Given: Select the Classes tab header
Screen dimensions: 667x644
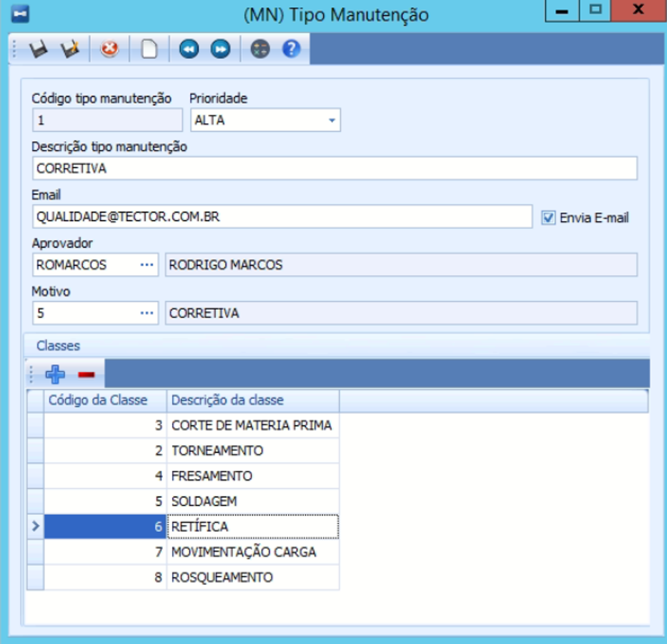Looking at the screenshot, I should point(58,346).
